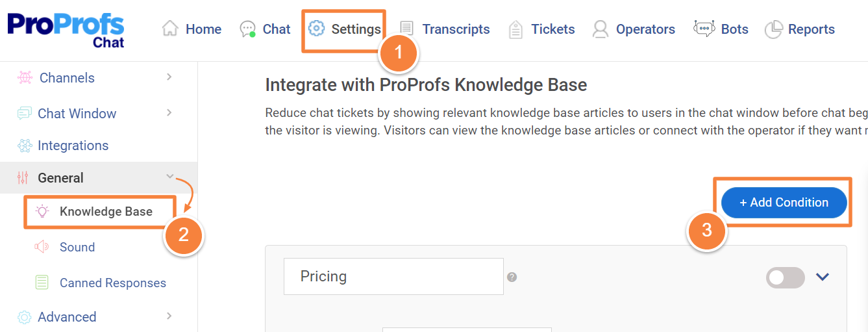This screenshot has height=332, width=868.
Task: Collapse the General sidebar section
Action: point(169,177)
